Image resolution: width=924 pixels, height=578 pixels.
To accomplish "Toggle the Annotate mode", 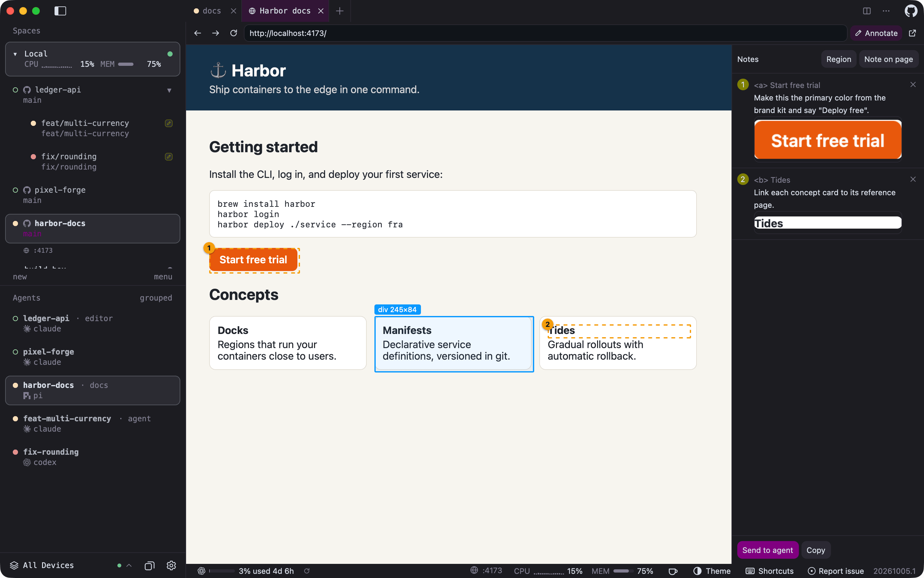I will pyautogui.click(x=876, y=33).
